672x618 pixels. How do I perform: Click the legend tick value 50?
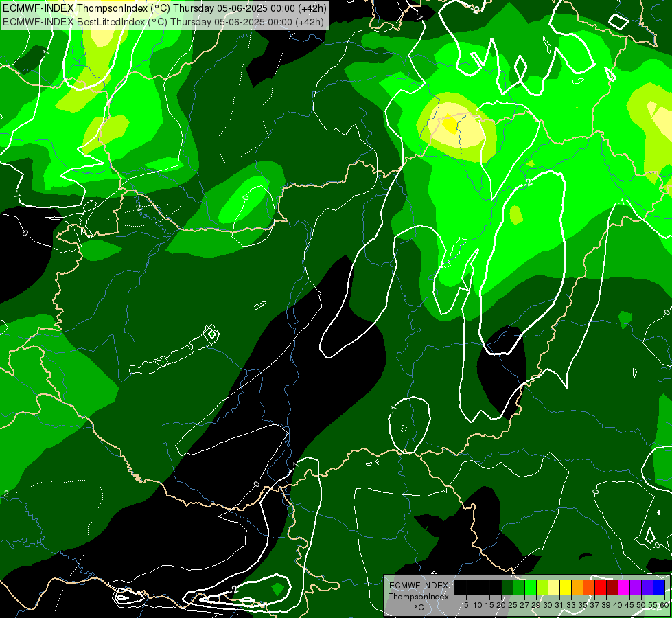pos(641,605)
